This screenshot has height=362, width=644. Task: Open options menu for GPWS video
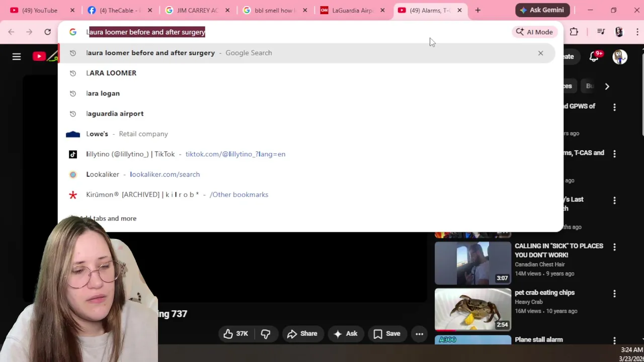614,107
